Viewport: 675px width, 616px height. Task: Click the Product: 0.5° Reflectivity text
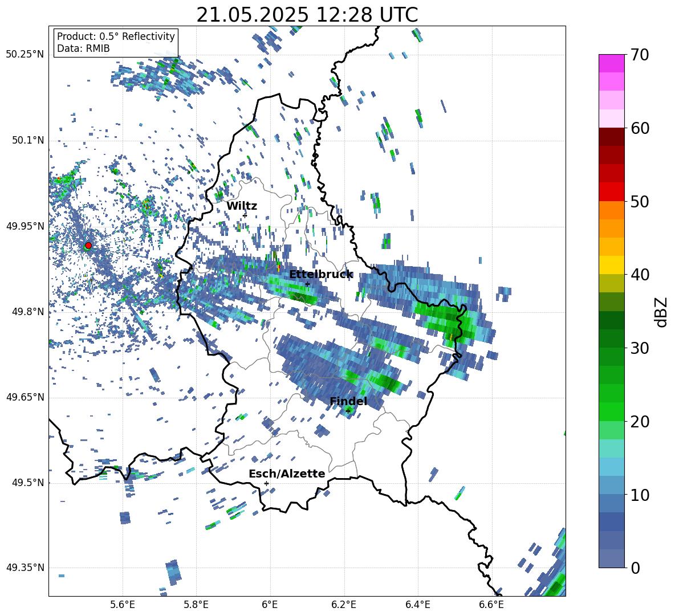pos(116,36)
